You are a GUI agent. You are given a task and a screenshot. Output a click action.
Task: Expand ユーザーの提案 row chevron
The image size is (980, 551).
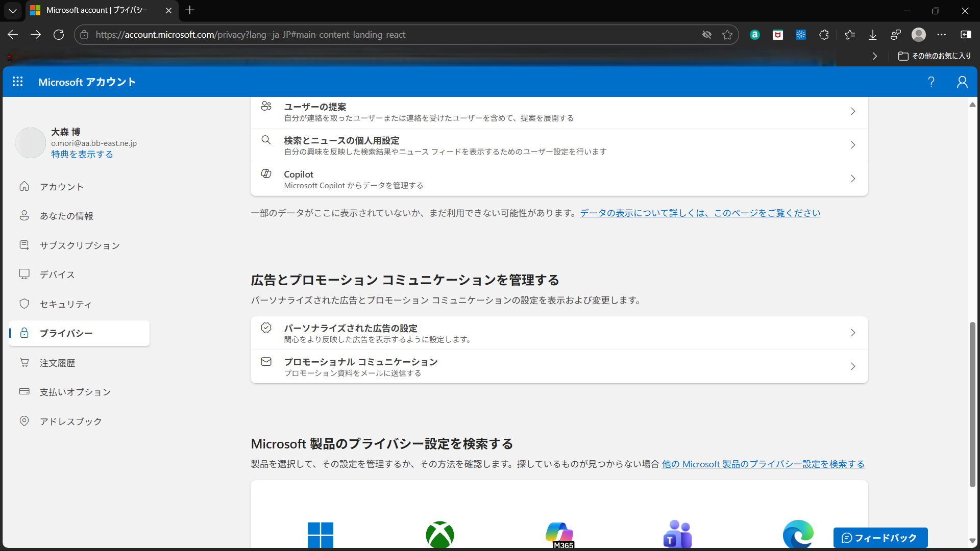(x=853, y=111)
